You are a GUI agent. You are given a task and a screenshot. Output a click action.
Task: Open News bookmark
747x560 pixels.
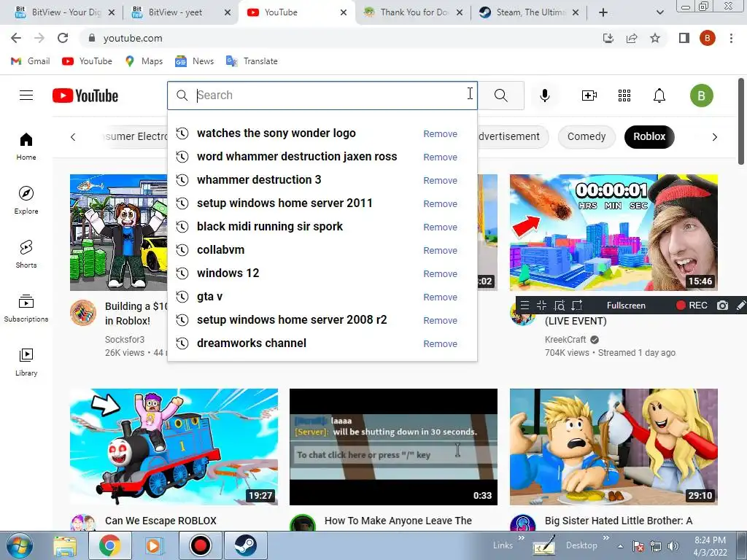(194, 61)
